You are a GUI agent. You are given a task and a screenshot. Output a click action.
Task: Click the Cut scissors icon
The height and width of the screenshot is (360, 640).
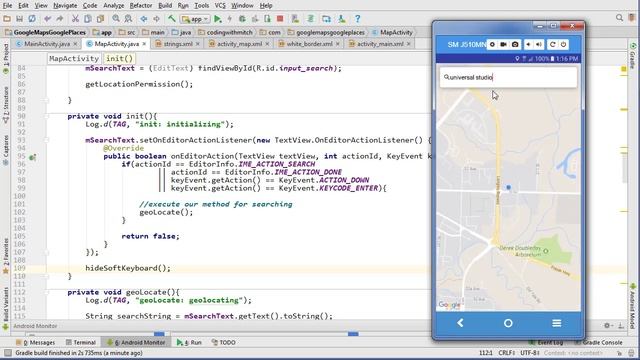point(75,19)
